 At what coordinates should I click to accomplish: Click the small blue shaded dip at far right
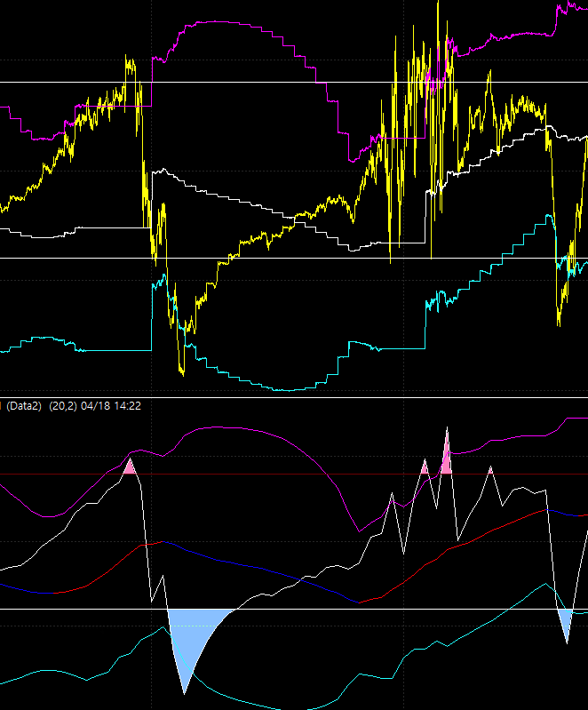(566, 621)
